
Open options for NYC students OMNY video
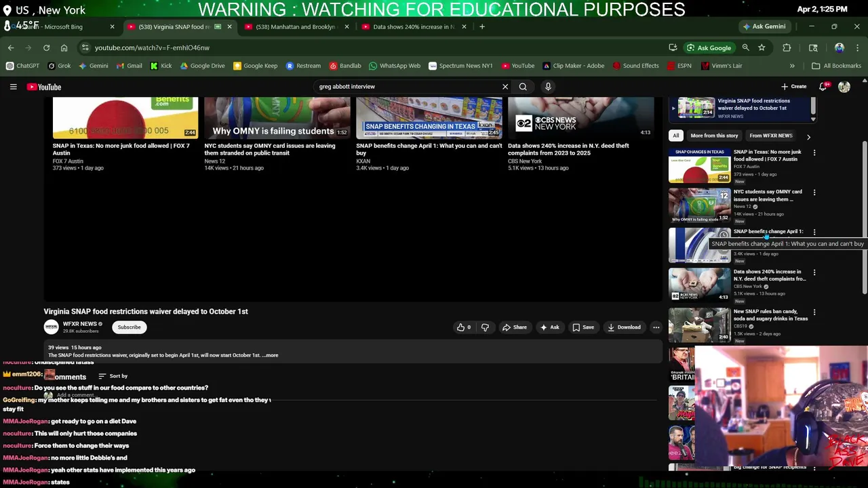pyautogui.click(x=814, y=192)
